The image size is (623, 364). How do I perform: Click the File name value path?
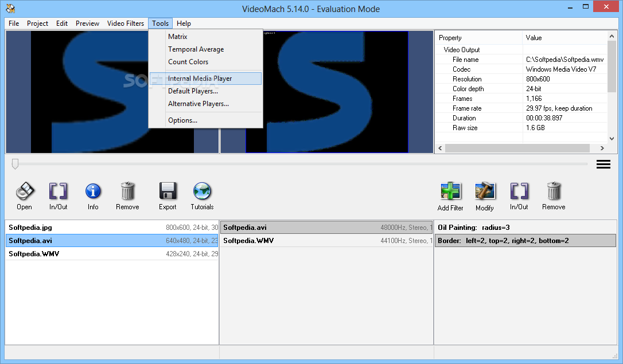pyautogui.click(x=564, y=60)
